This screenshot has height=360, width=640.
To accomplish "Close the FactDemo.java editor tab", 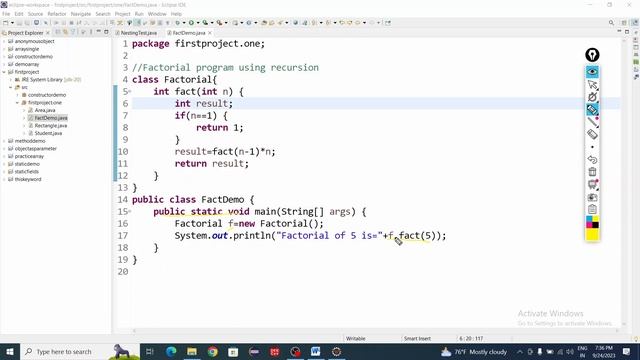I will (210, 33).
